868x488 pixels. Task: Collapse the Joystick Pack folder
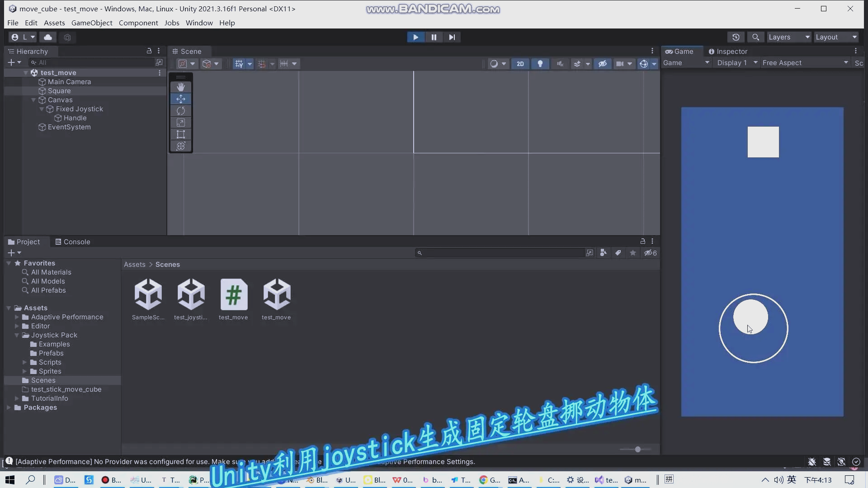(x=17, y=335)
